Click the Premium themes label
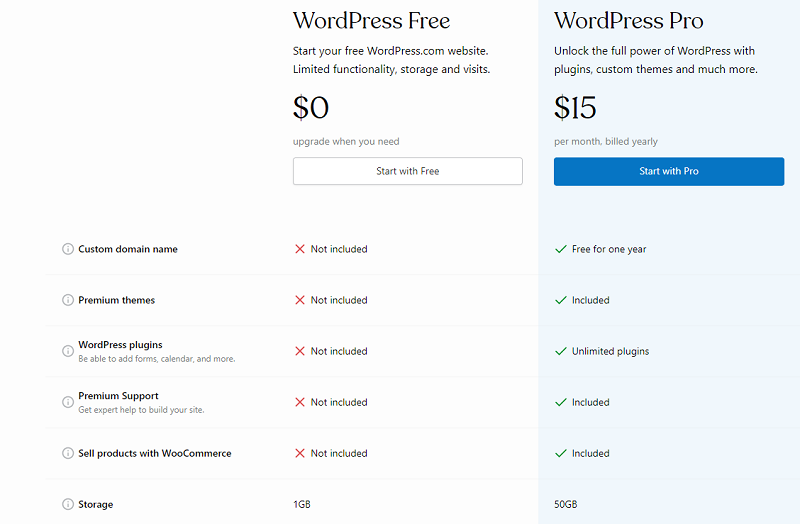 (x=116, y=300)
